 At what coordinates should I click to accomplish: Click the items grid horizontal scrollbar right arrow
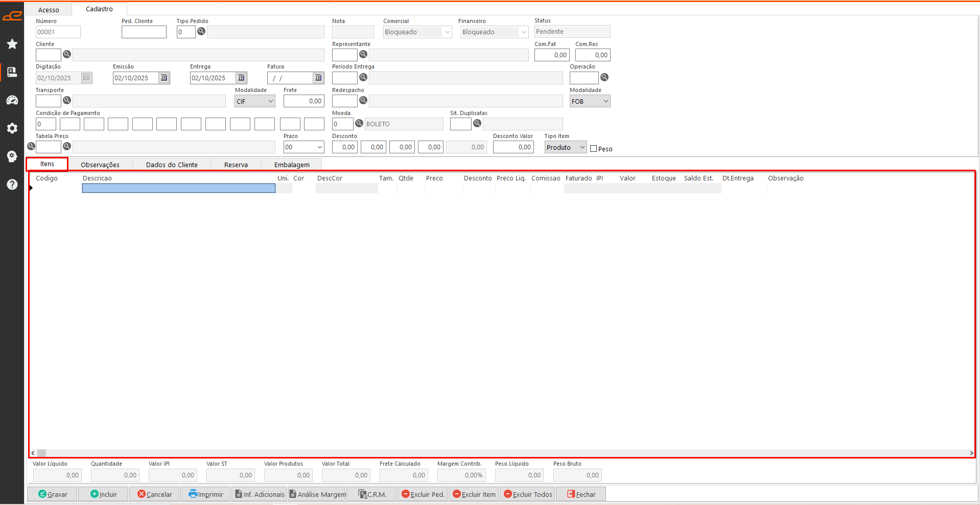click(x=971, y=453)
